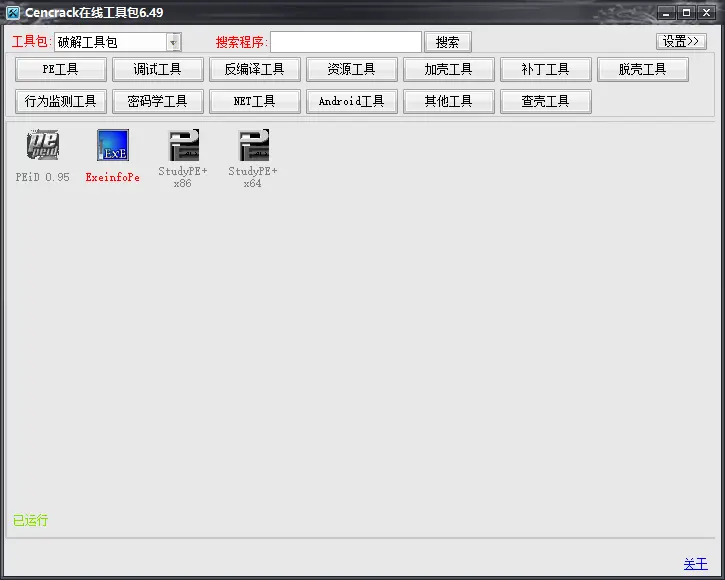Minimize the Cencrack window

tap(666, 13)
